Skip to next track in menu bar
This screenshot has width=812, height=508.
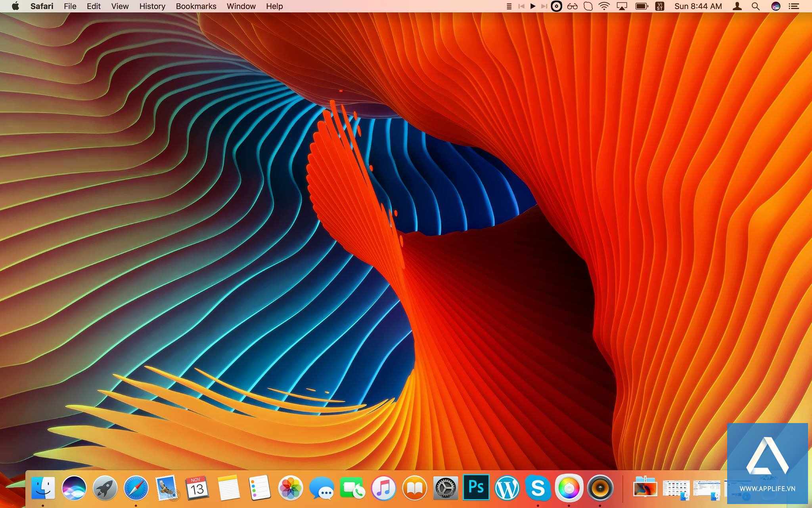(x=544, y=6)
